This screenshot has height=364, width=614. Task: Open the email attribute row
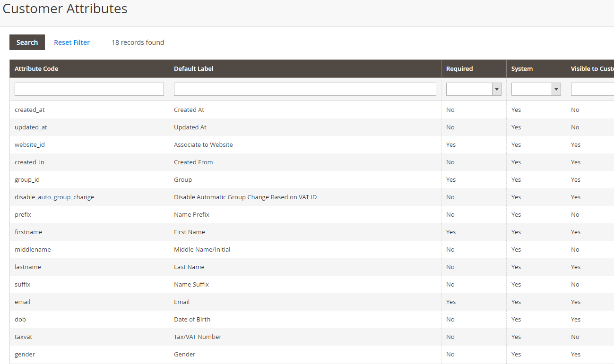[23, 302]
